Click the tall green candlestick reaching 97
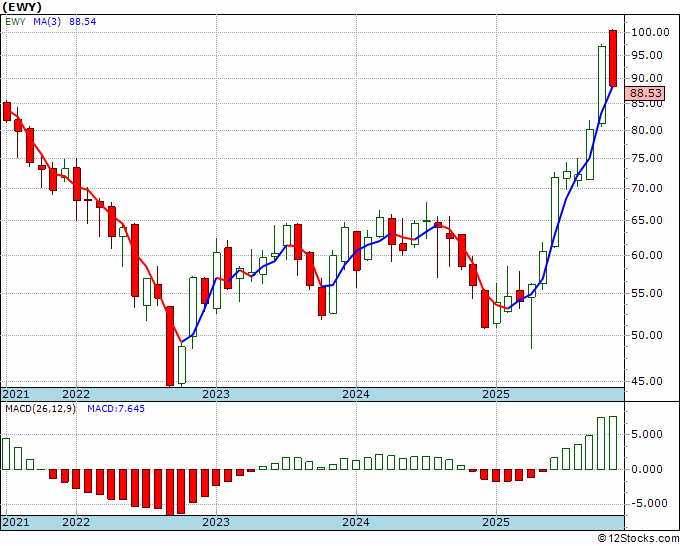The height and width of the screenshot is (546, 680). [x=602, y=85]
